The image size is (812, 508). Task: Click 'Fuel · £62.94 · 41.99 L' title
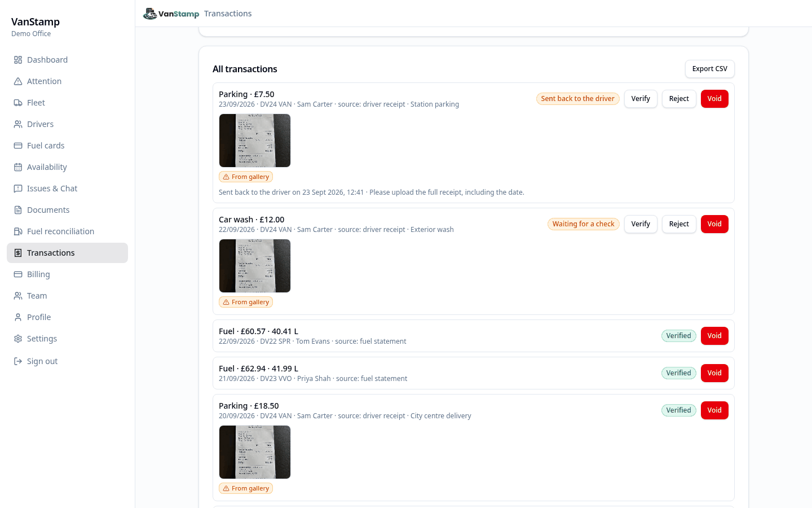pos(258,369)
